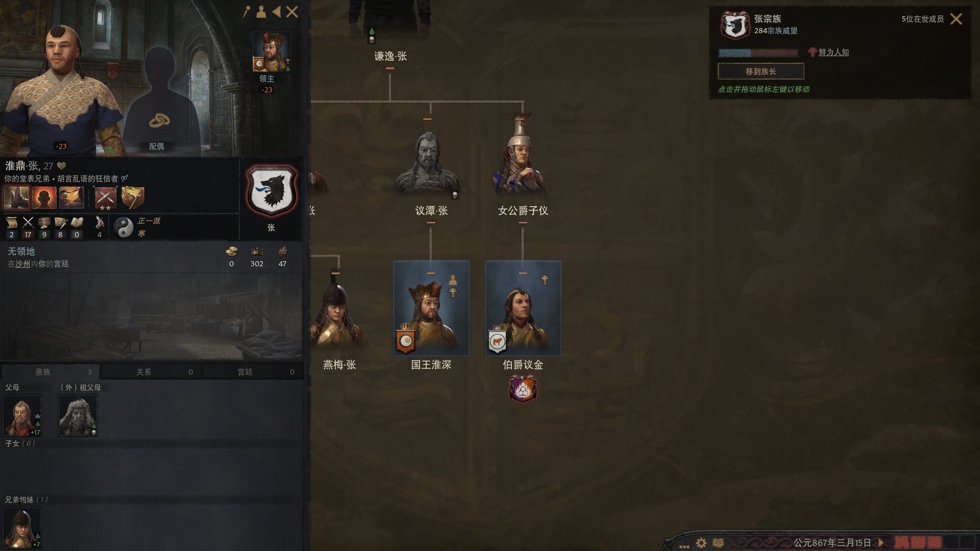Screen dimensions: 980x551
Task: Open the 沙州 location link
Action: coord(22,264)
